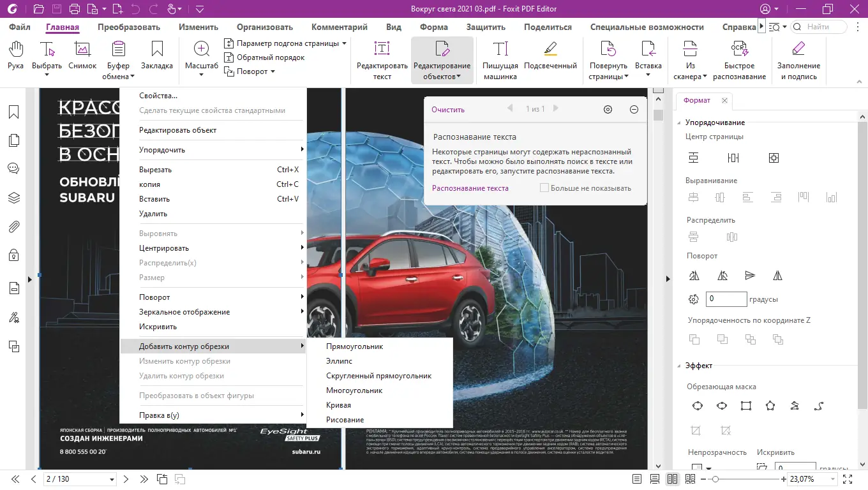Click the Закладка bookmark ribbon button

point(156,56)
